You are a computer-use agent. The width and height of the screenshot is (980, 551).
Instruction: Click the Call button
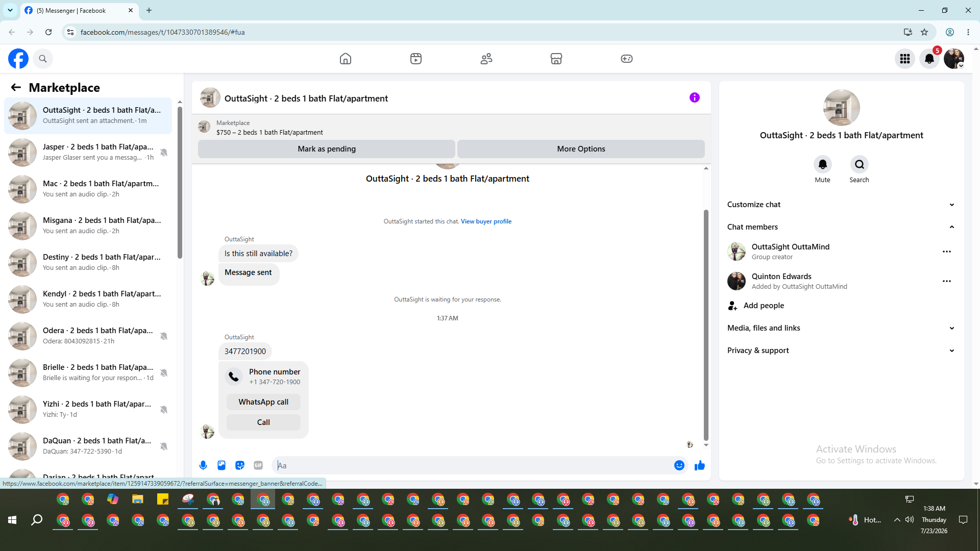point(263,422)
